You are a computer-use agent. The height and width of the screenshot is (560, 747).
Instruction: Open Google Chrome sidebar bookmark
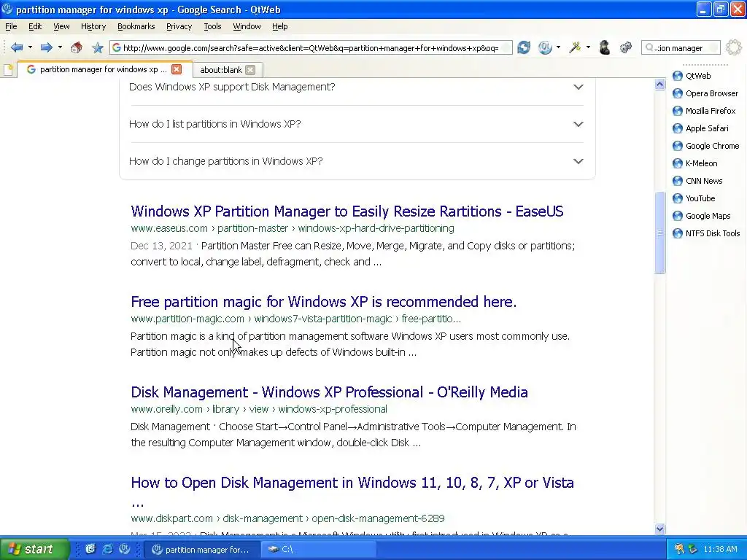tap(705, 146)
